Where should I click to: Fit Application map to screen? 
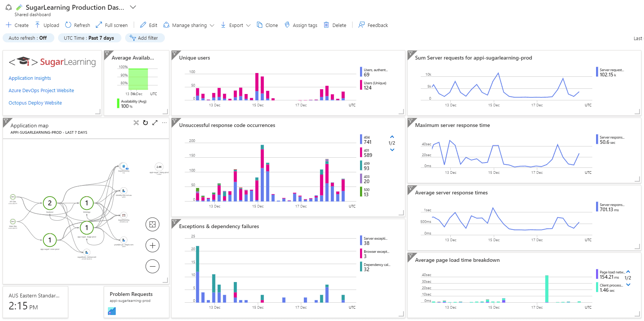(152, 224)
